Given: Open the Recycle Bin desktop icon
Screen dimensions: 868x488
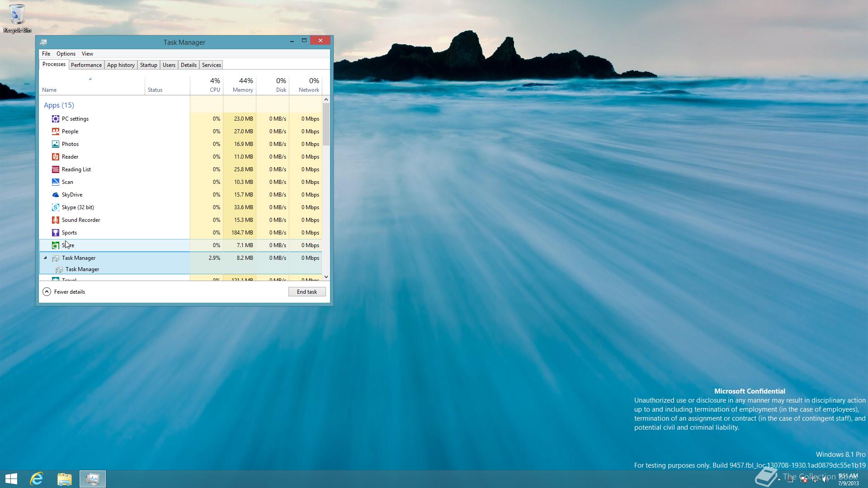Looking at the screenshot, I should (x=17, y=18).
